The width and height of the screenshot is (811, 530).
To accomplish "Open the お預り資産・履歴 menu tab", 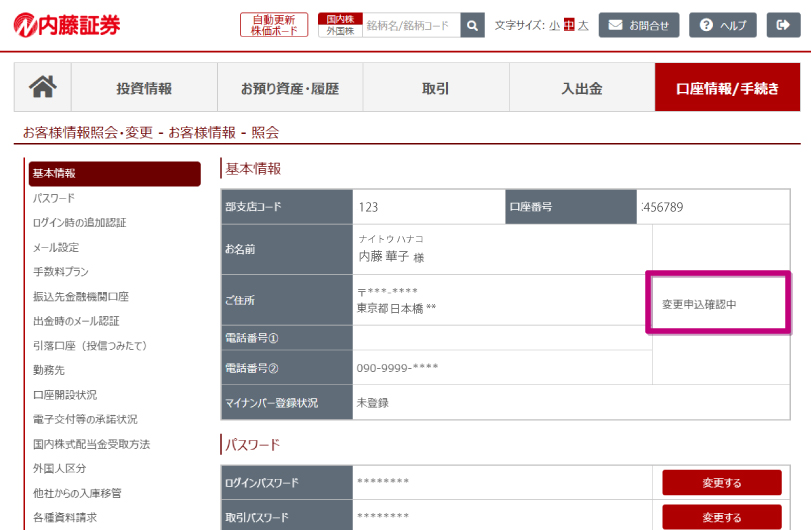I will [x=289, y=88].
